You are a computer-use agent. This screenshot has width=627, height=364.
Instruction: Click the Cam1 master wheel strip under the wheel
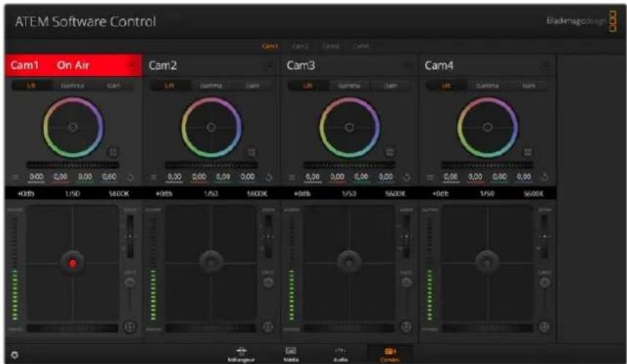72,164
